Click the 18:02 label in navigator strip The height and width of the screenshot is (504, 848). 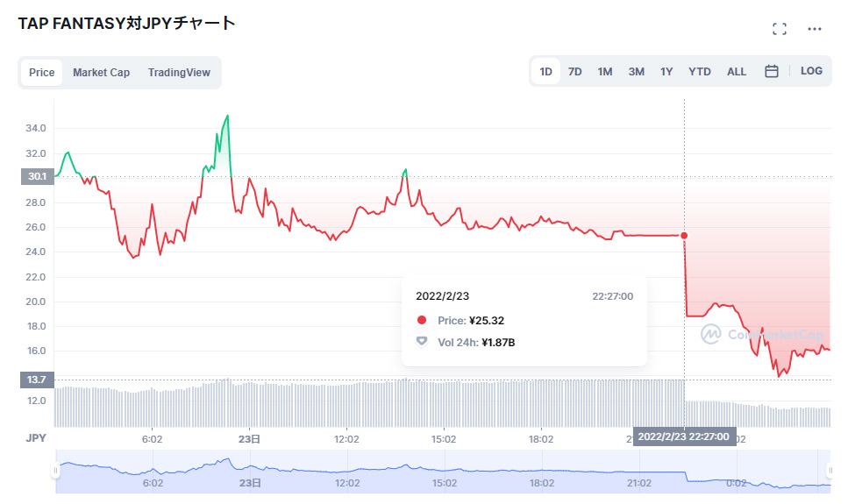pos(542,483)
